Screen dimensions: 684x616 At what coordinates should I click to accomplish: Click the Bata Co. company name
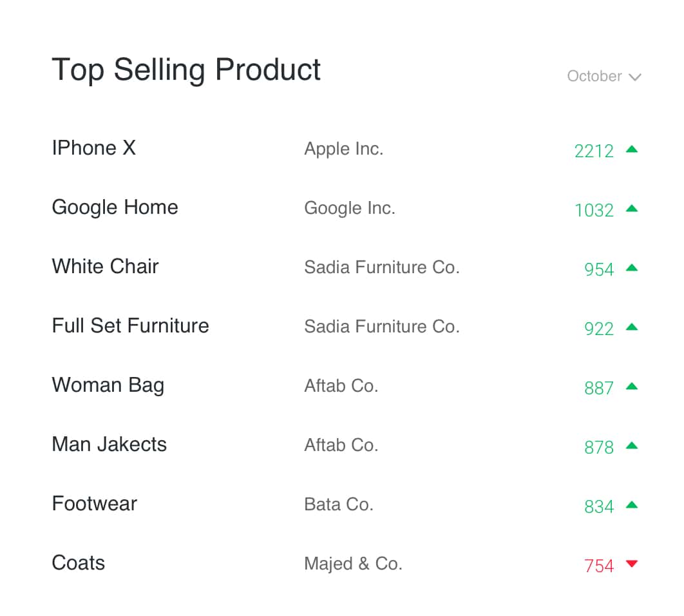pos(339,505)
